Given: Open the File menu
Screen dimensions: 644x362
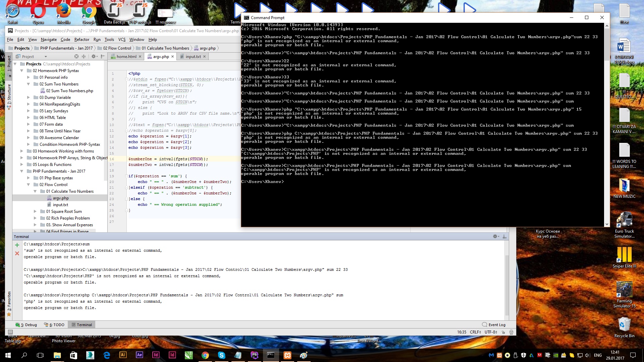Looking at the screenshot, I should (x=10, y=40).
